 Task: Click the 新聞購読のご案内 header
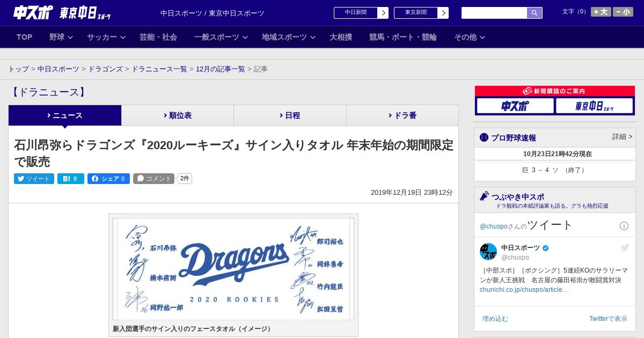click(555, 91)
